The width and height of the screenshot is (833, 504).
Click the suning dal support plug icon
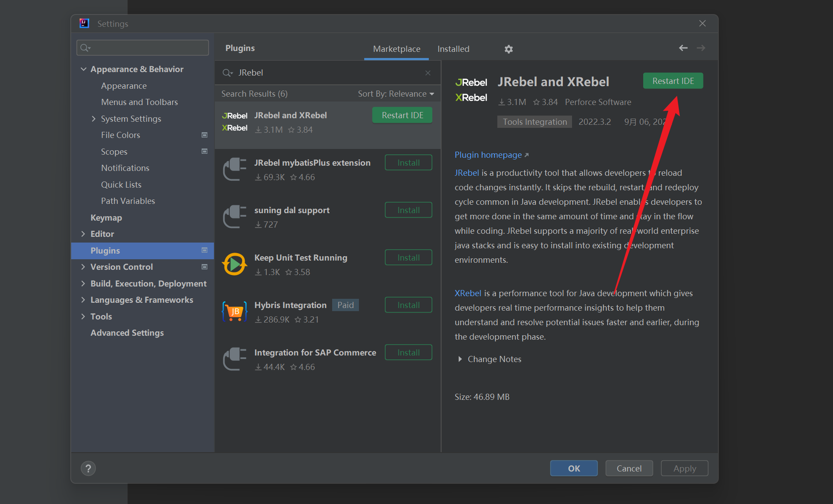click(235, 217)
